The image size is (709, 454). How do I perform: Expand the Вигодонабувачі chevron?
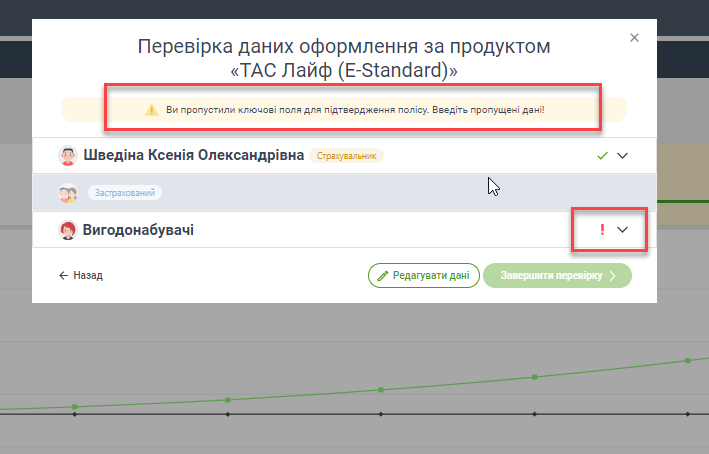623,230
